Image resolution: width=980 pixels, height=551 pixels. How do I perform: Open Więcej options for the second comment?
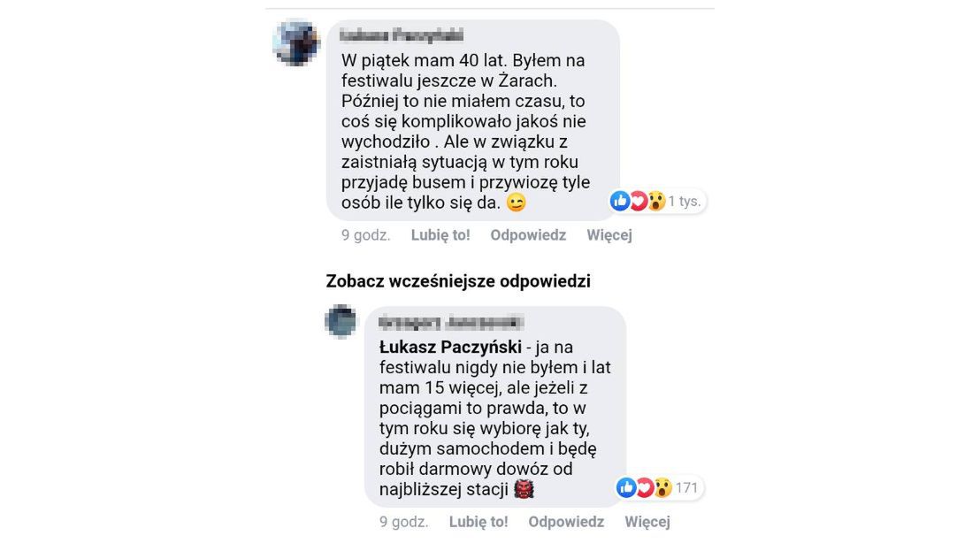[647, 522]
